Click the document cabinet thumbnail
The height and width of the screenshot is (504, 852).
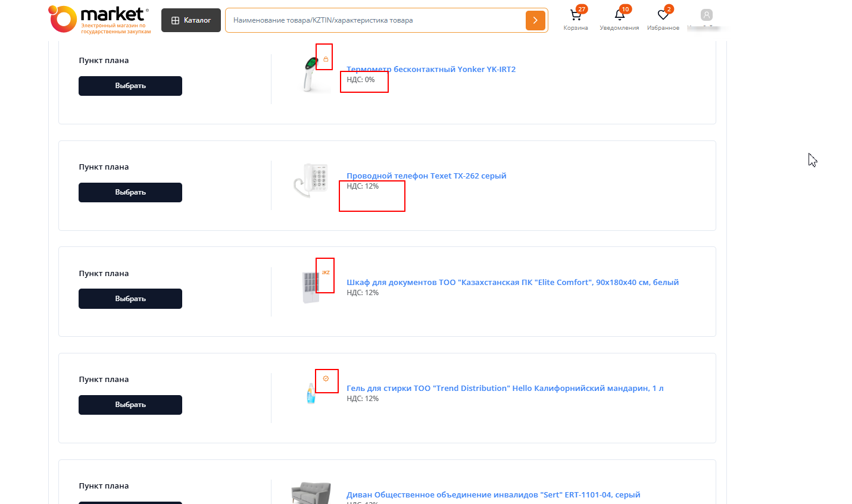(311, 287)
